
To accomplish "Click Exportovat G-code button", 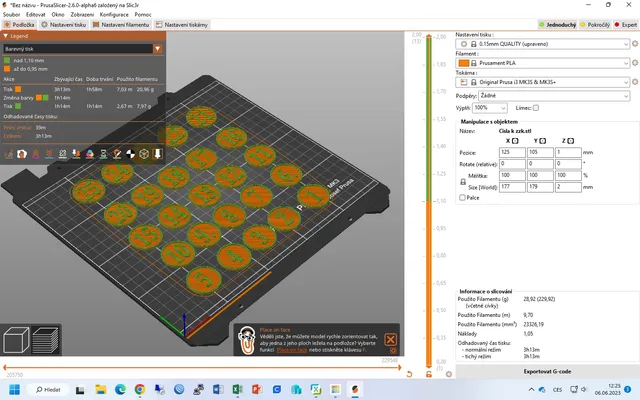I will click(x=547, y=371).
